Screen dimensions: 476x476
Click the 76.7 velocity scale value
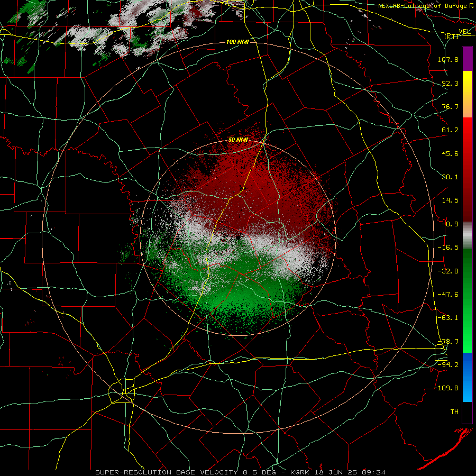coord(450,106)
